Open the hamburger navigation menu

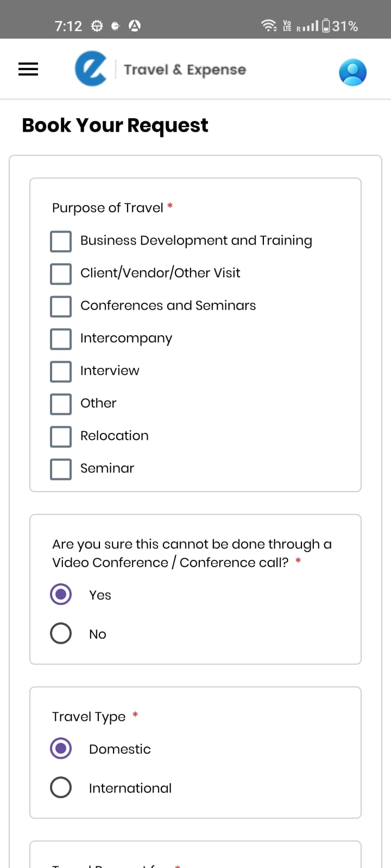pyautogui.click(x=28, y=69)
